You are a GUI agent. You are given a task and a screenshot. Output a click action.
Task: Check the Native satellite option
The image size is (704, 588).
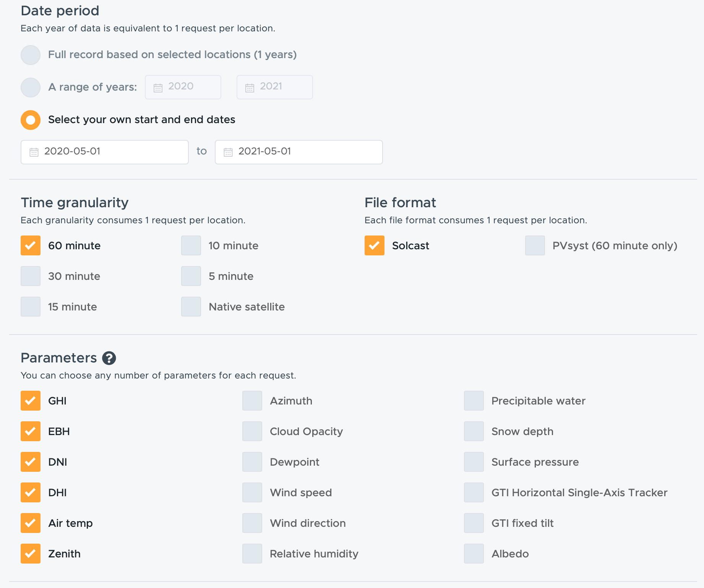click(x=191, y=307)
